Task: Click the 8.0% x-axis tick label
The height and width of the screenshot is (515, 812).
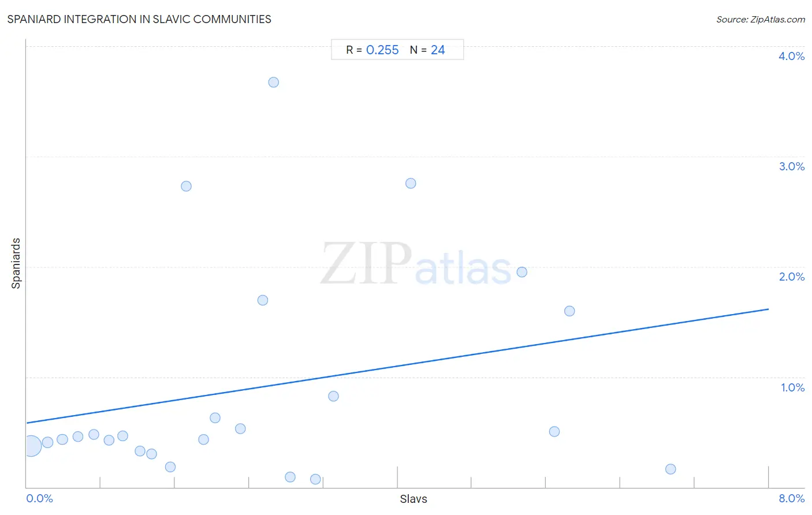Action: 791,499
